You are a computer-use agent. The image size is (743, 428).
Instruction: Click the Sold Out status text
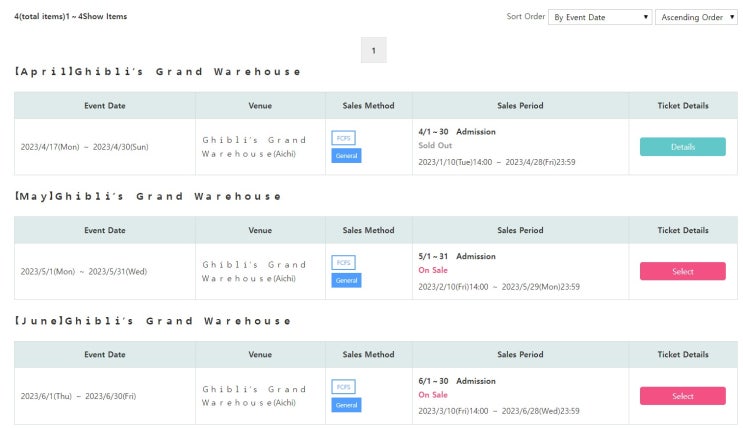[x=435, y=146]
